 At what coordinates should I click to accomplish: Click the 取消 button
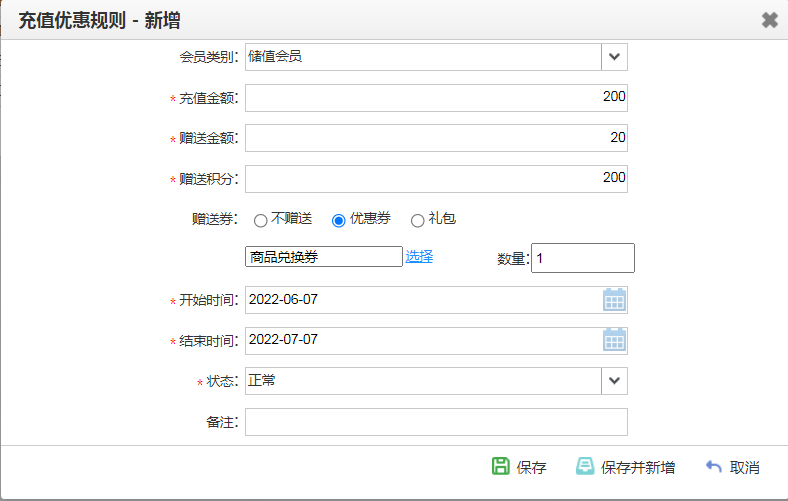pyautogui.click(x=733, y=467)
